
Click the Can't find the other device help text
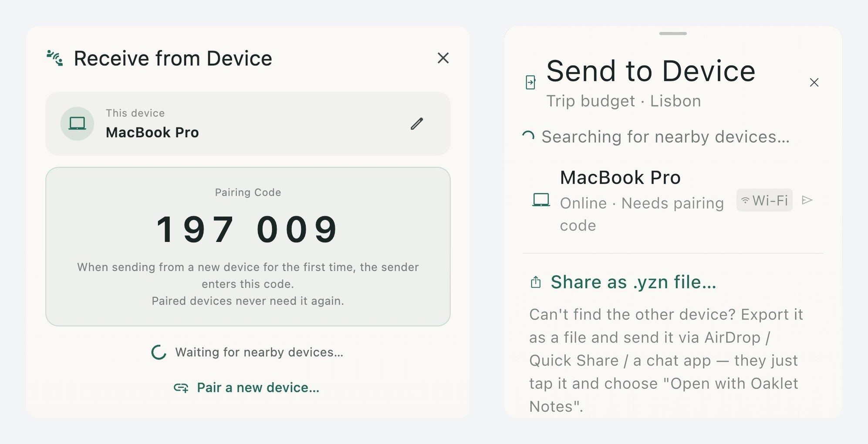(666, 360)
